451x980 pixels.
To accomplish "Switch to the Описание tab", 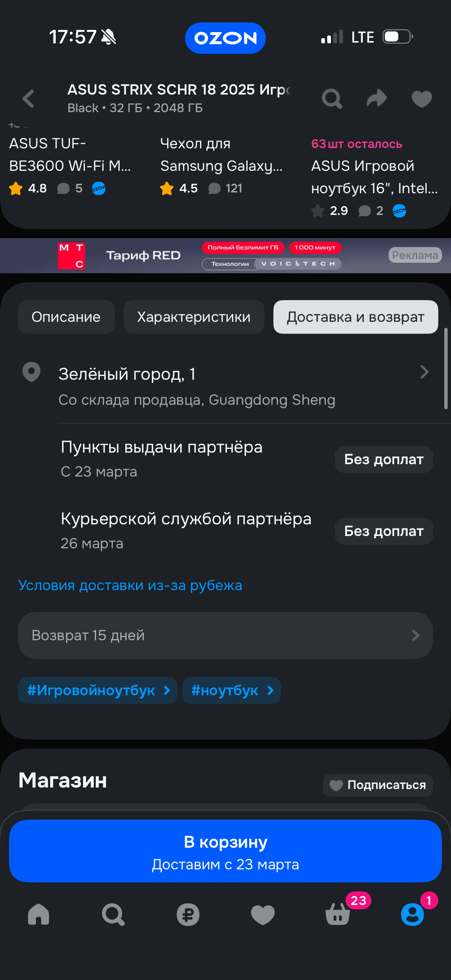I will coord(66,317).
